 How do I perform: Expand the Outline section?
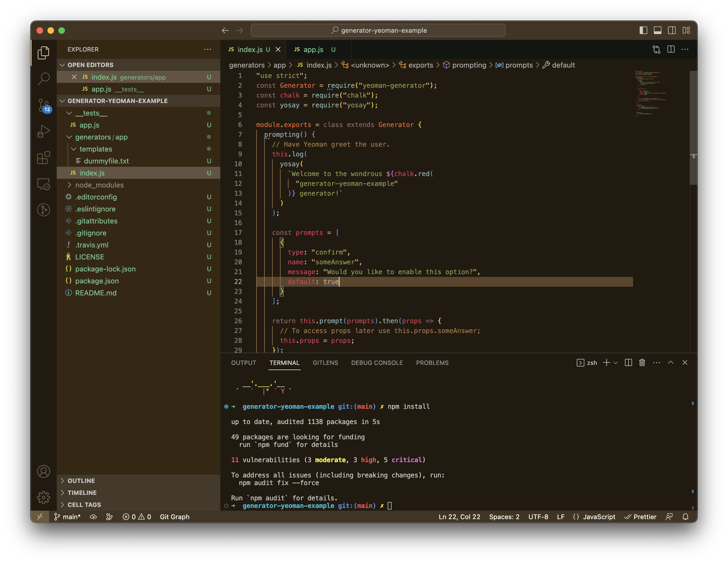139,481
